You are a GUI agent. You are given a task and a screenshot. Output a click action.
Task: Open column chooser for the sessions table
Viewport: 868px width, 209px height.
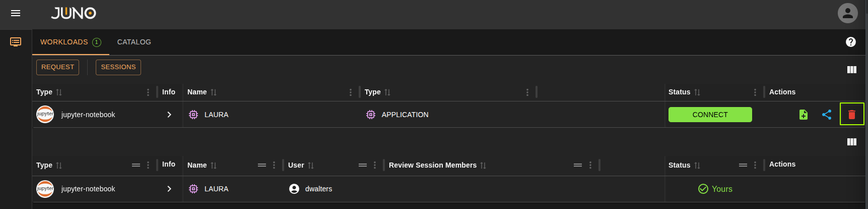(x=851, y=142)
